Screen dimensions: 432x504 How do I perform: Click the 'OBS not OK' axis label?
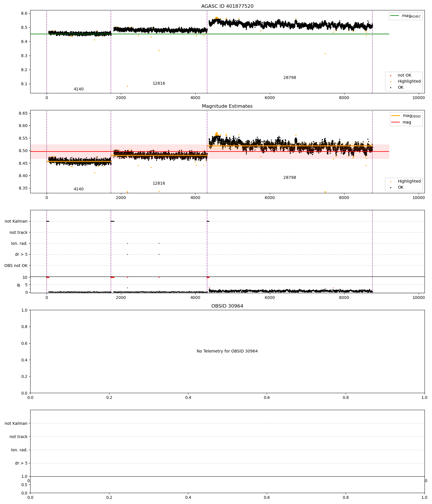(16, 266)
